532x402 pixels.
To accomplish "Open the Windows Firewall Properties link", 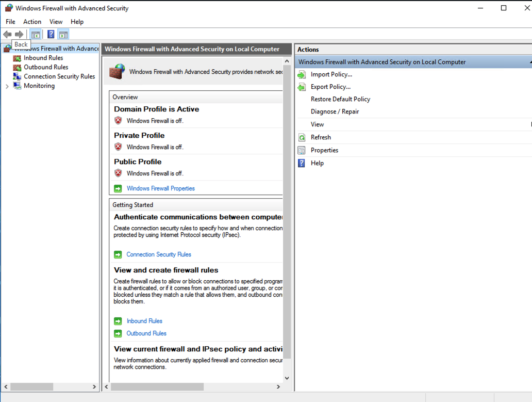I will 160,188.
